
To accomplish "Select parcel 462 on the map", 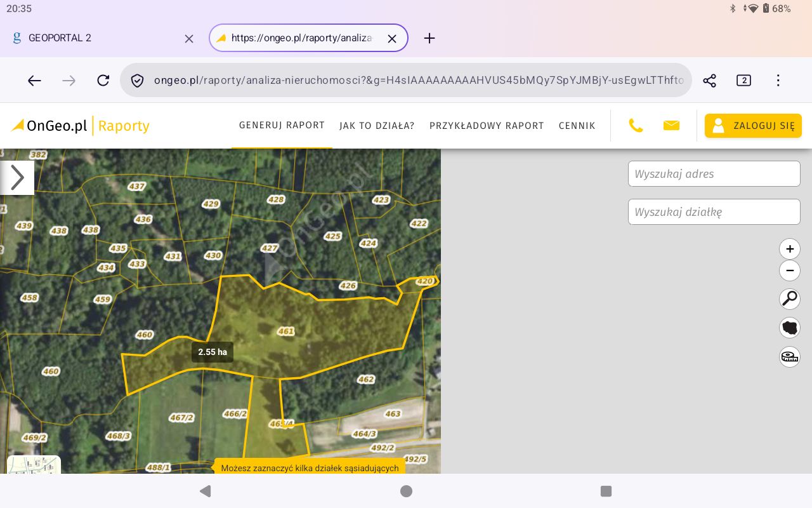I will [366, 379].
